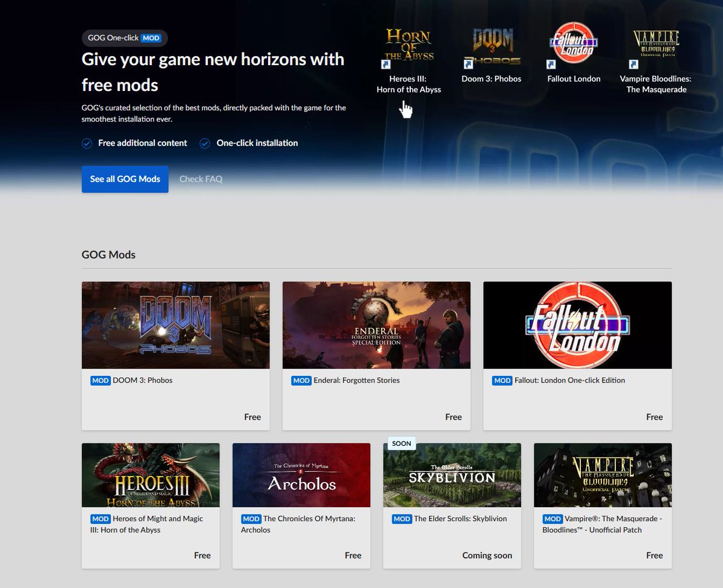Click the Free price on Vampire Bloodlines card

click(x=654, y=555)
